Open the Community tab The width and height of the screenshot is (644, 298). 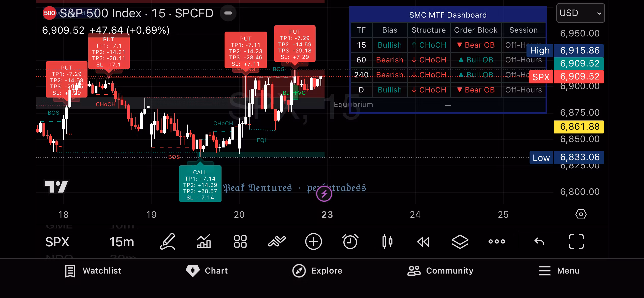click(x=440, y=270)
